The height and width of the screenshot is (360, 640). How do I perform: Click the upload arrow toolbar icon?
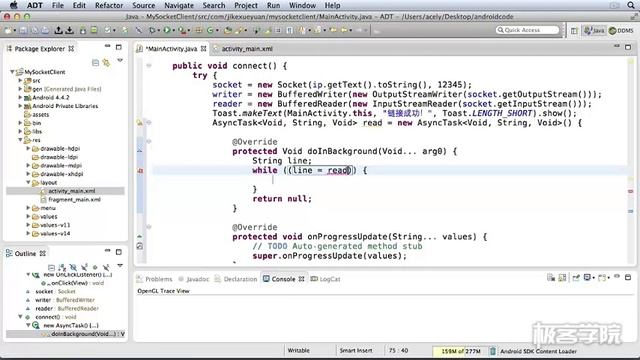click(58, 30)
